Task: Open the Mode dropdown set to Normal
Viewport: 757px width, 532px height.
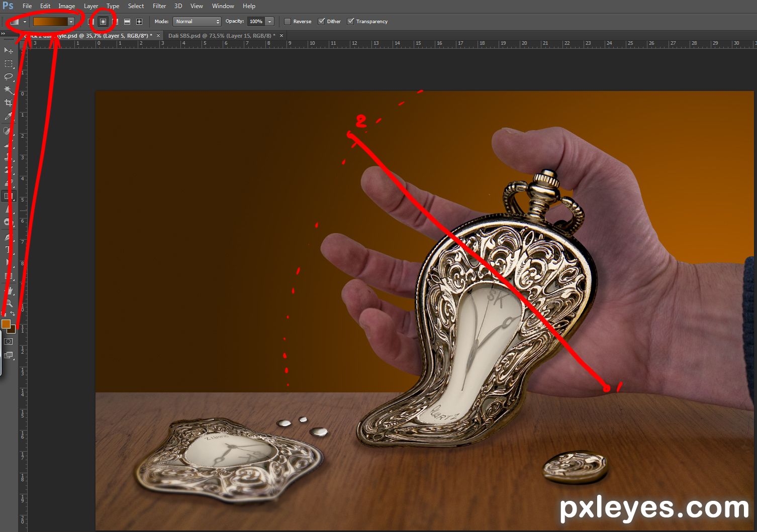Action: pyautogui.click(x=197, y=22)
